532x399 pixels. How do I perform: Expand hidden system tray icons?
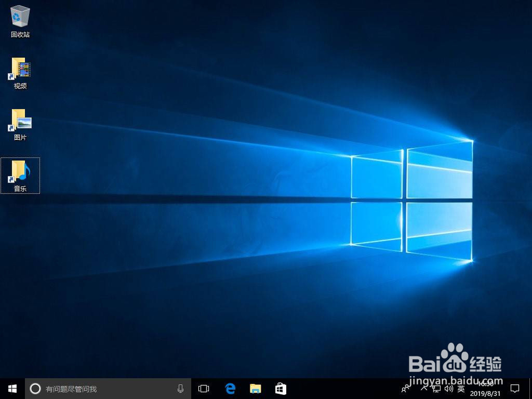point(424,388)
